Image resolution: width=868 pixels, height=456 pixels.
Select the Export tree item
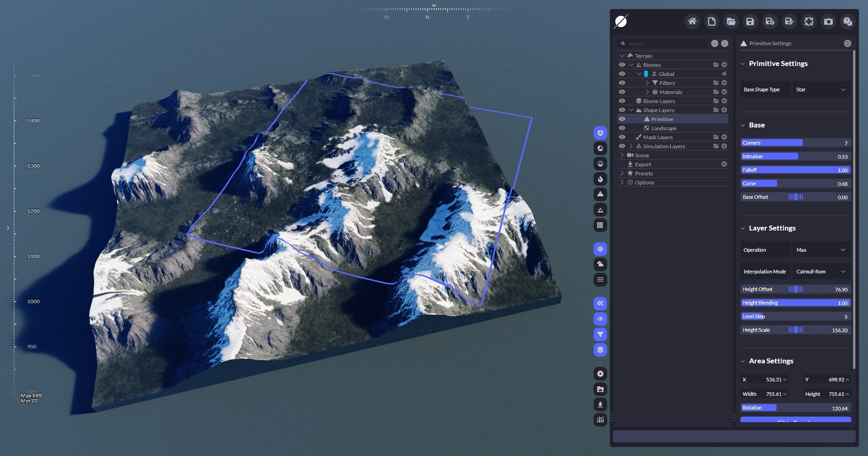coord(643,165)
